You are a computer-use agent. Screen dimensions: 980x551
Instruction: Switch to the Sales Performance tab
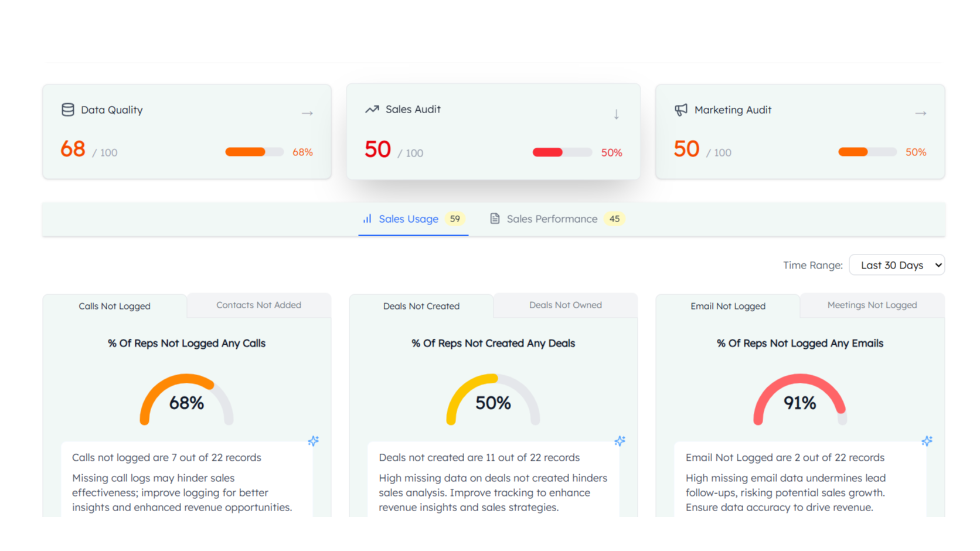coord(552,219)
